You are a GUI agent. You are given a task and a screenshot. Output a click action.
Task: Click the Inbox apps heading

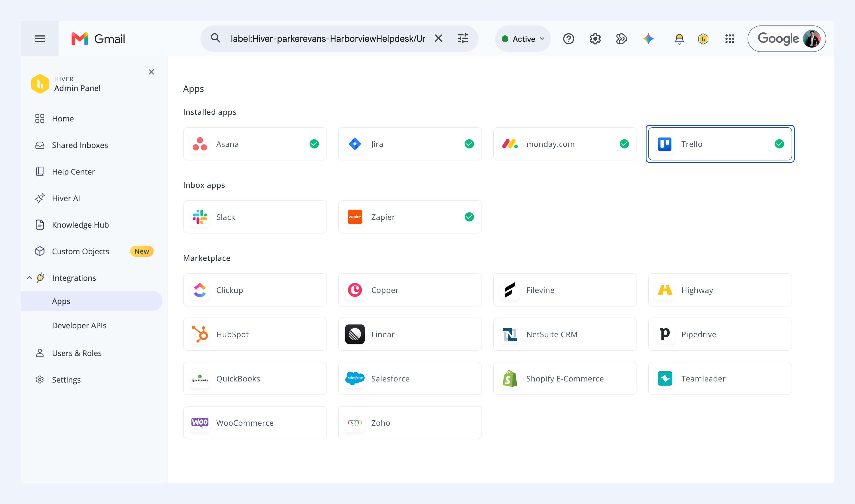(x=204, y=185)
